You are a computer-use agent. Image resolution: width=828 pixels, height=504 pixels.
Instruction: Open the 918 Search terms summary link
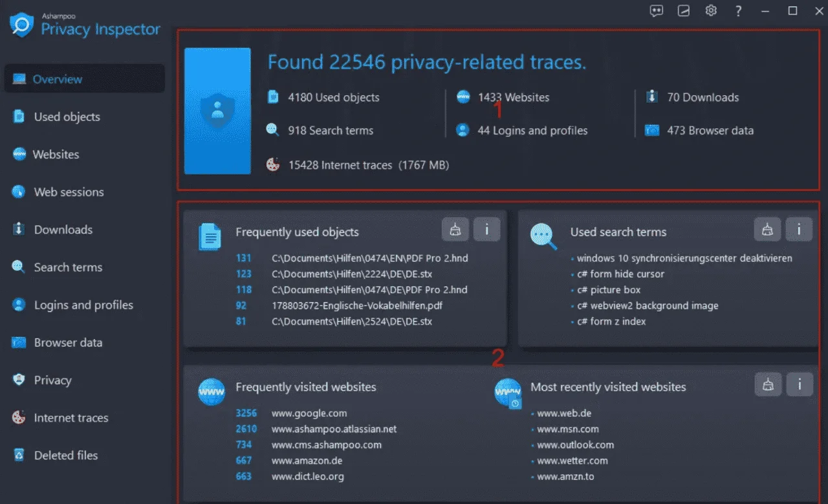click(x=331, y=130)
